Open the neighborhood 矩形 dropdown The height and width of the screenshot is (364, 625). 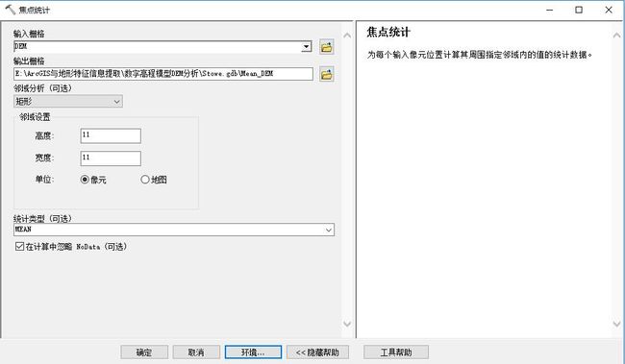pos(68,101)
